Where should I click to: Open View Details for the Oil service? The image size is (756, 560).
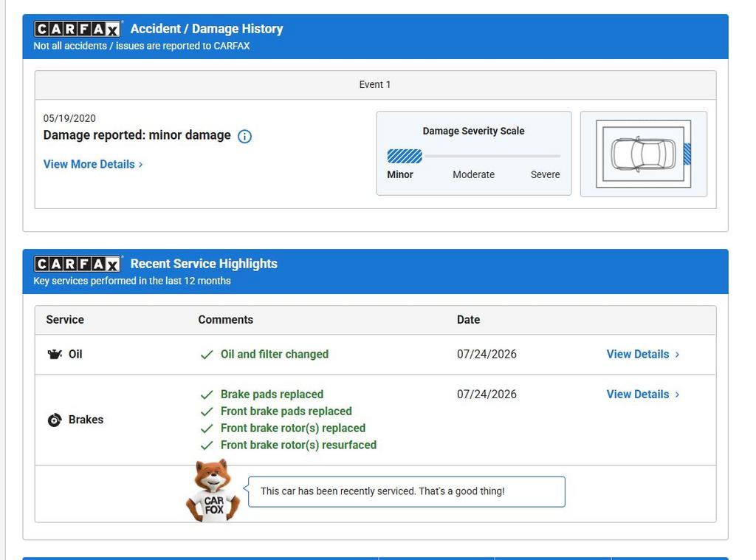643,355
